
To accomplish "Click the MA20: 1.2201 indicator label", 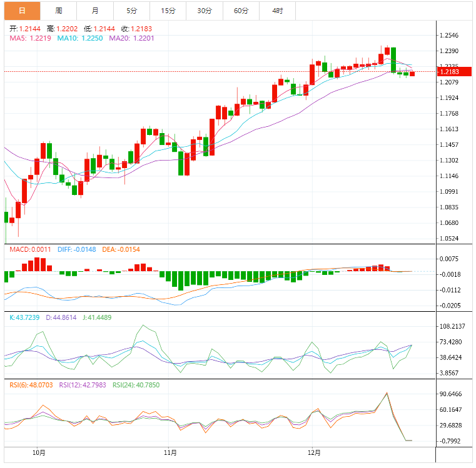I will 131,38.
